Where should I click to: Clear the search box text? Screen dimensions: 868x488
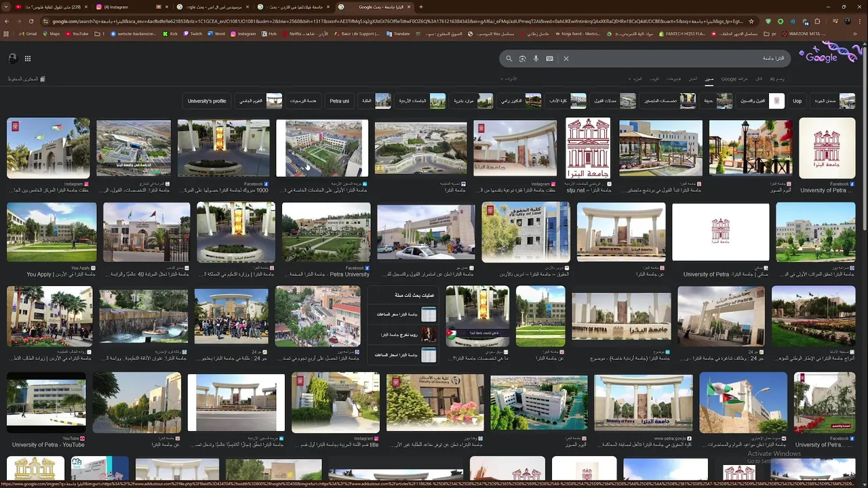[566, 59]
